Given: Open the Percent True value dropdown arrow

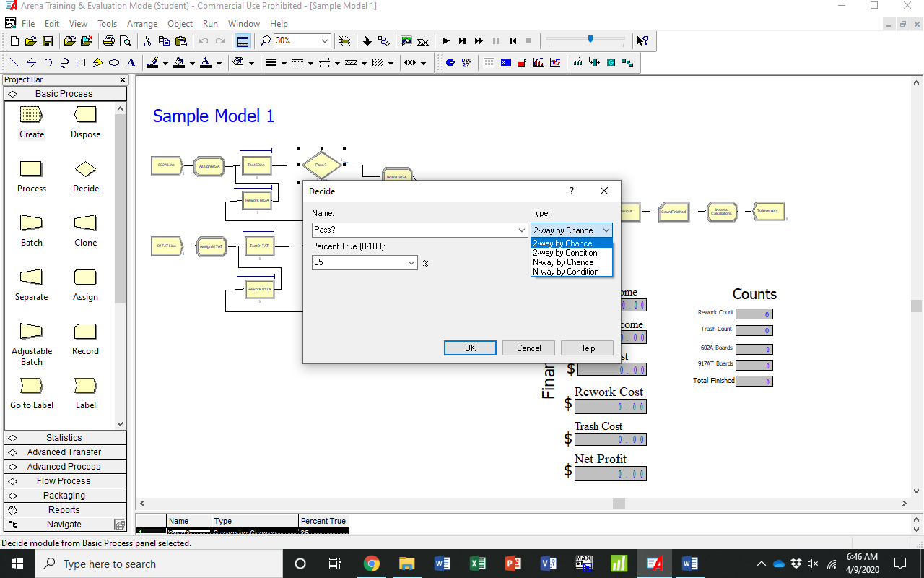Looking at the screenshot, I should (411, 263).
